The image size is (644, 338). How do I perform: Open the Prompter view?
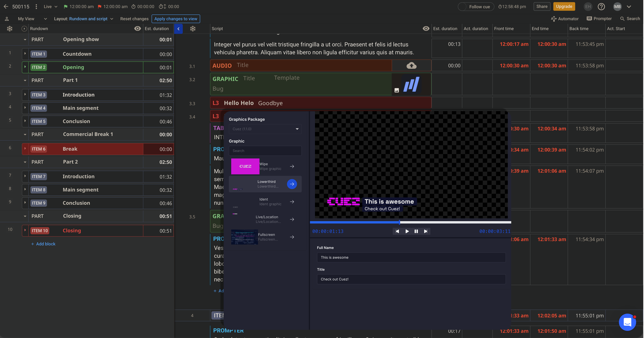(599, 19)
